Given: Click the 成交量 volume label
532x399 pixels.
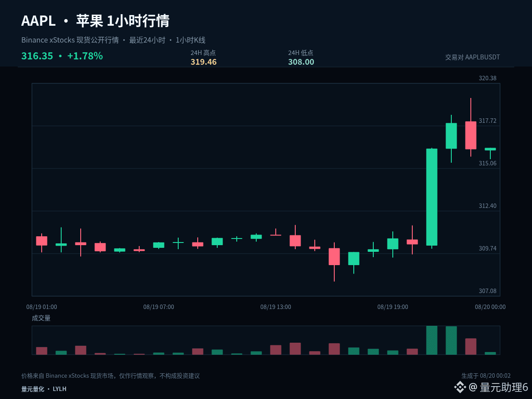Looking at the screenshot, I should tap(41, 318).
